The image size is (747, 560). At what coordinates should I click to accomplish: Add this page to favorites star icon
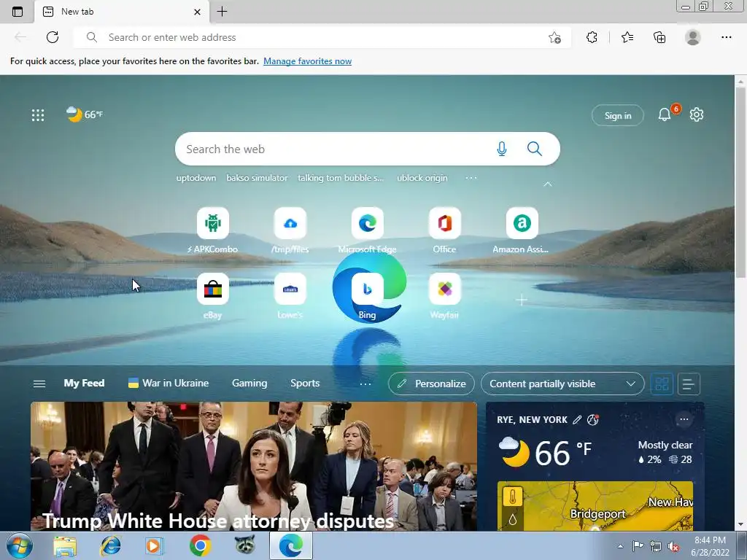[554, 37]
